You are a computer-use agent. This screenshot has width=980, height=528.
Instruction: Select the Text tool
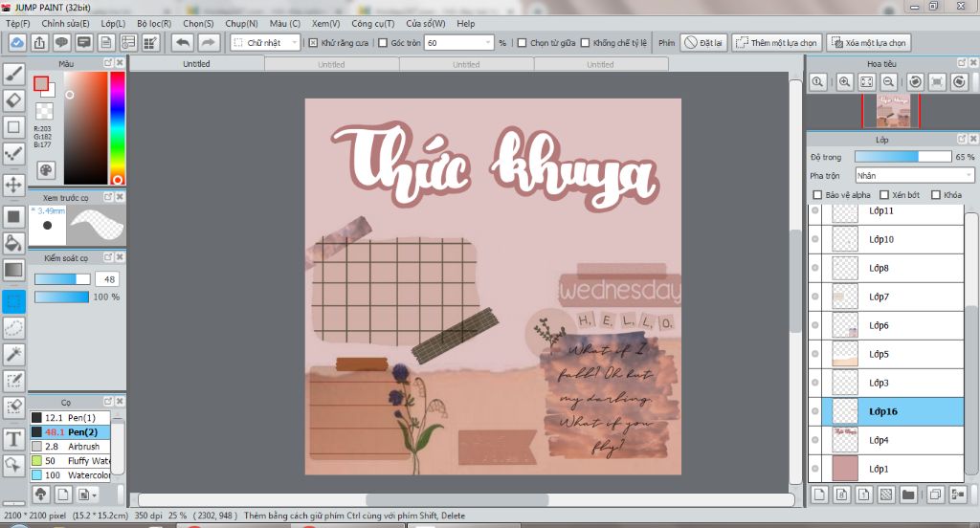[x=13, y=439]
